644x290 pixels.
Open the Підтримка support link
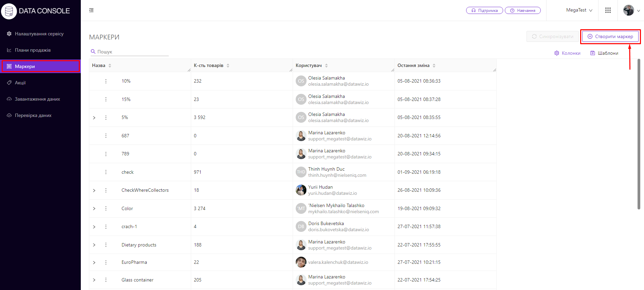point(484,11)
